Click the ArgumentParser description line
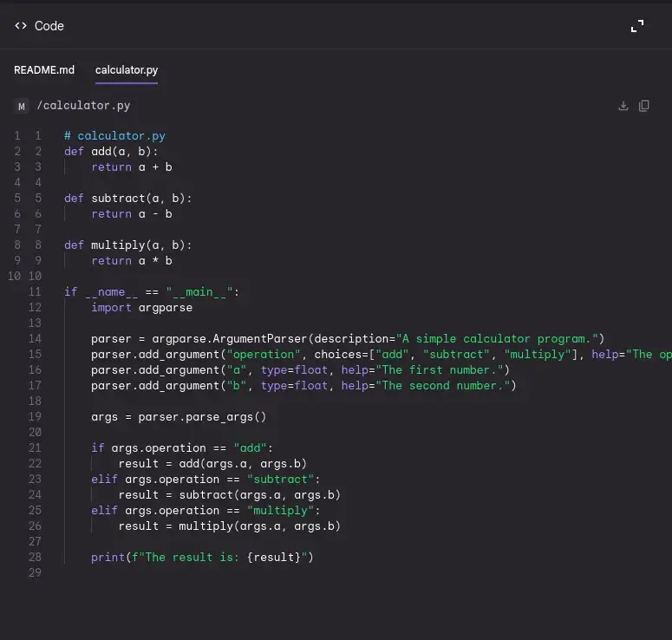 [348, 339]
